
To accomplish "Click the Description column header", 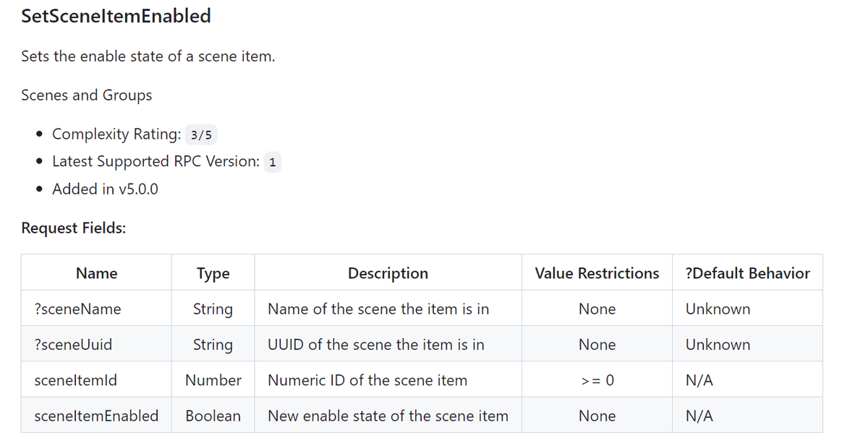I will (388, 273).
